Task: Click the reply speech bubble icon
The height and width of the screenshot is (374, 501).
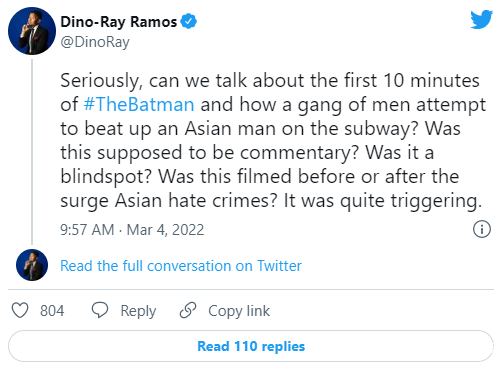Action: [100, 310]
